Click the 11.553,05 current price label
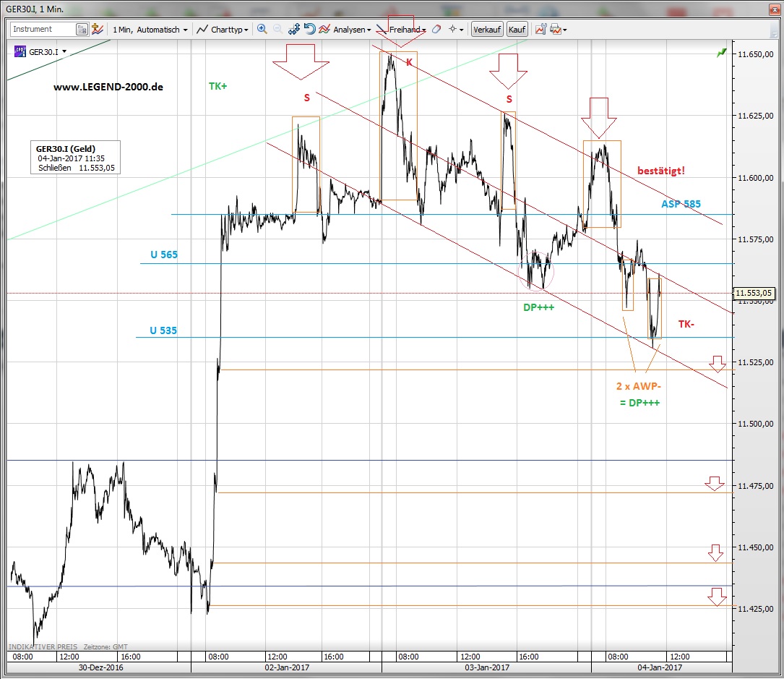This screenshot has width=784, height=679. click(754, 293)
